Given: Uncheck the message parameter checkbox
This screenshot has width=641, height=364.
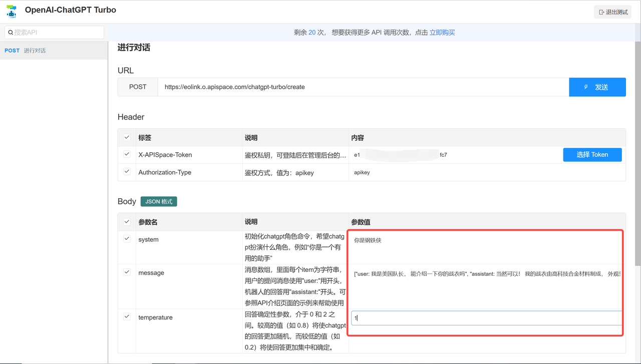Looking at the screenshot, I should pos(127,272).
